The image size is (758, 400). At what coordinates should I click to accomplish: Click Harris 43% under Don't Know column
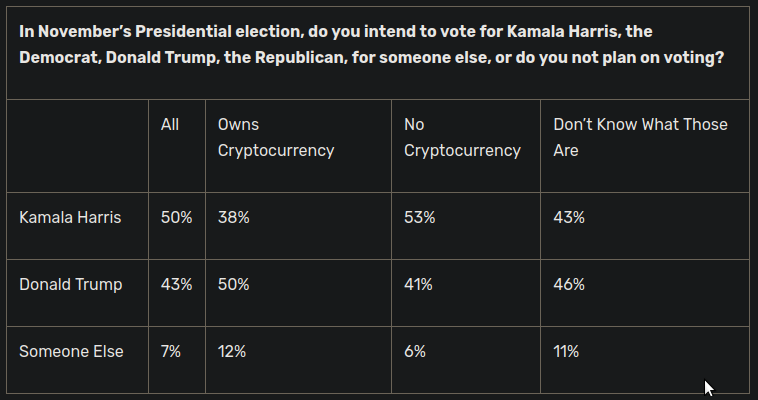(x=569, y=218)
